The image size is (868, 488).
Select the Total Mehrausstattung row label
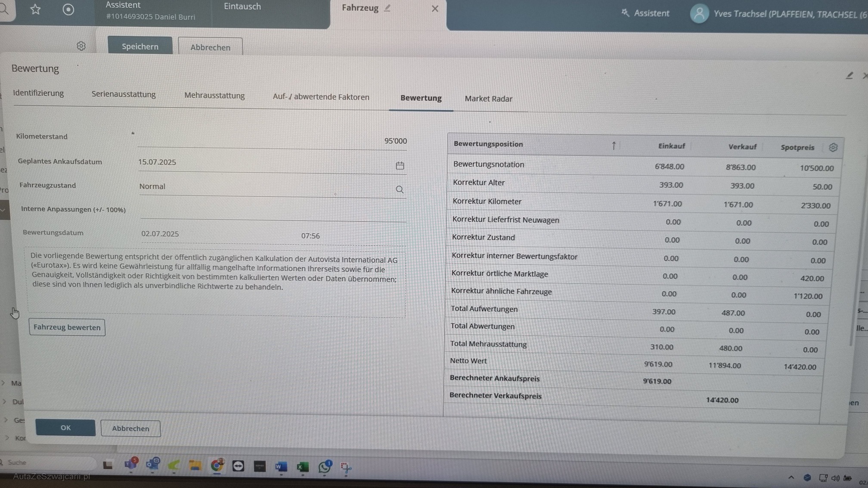[488, 344]
